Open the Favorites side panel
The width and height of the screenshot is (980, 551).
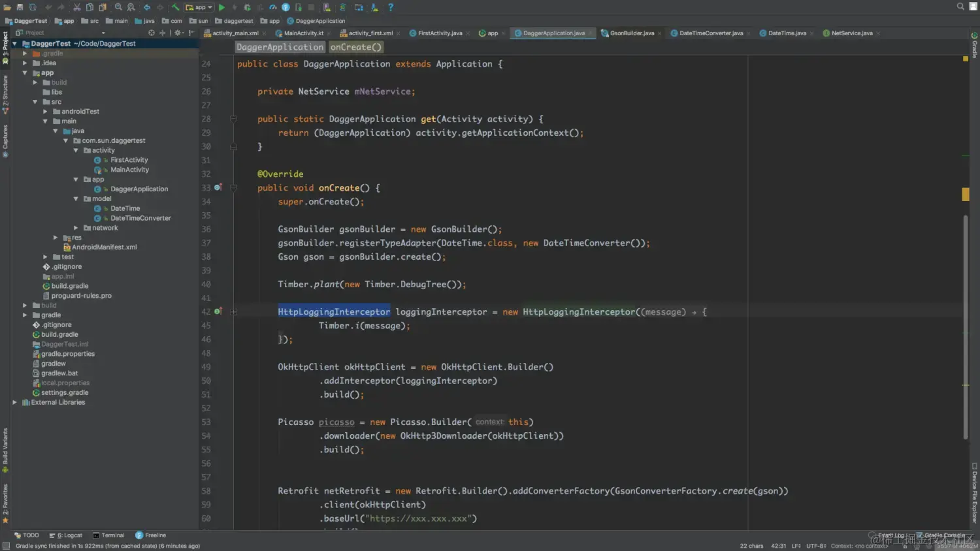click(5, 503)
